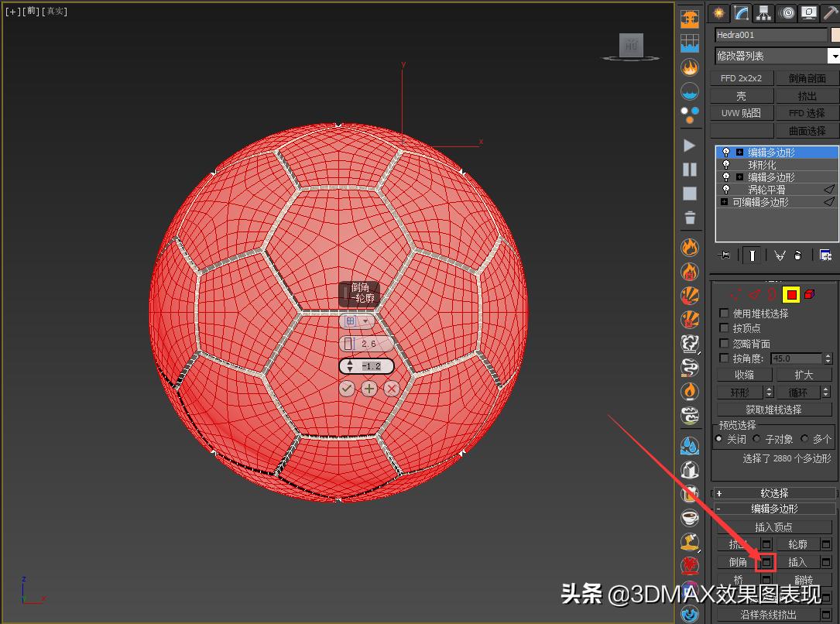Switch to the Hierarchy command panel
The height and width of the screenshot is (624, 840).
[x=763, y=12]
